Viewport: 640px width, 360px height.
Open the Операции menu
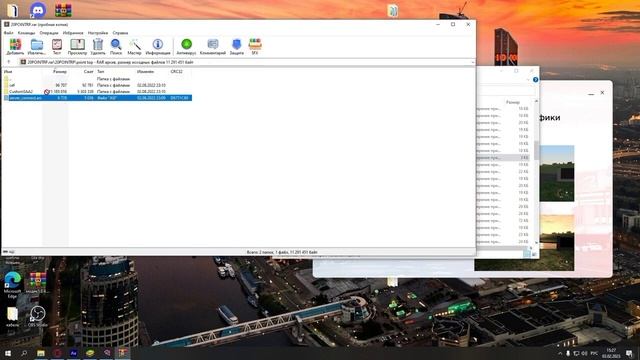tap(49, 33)
